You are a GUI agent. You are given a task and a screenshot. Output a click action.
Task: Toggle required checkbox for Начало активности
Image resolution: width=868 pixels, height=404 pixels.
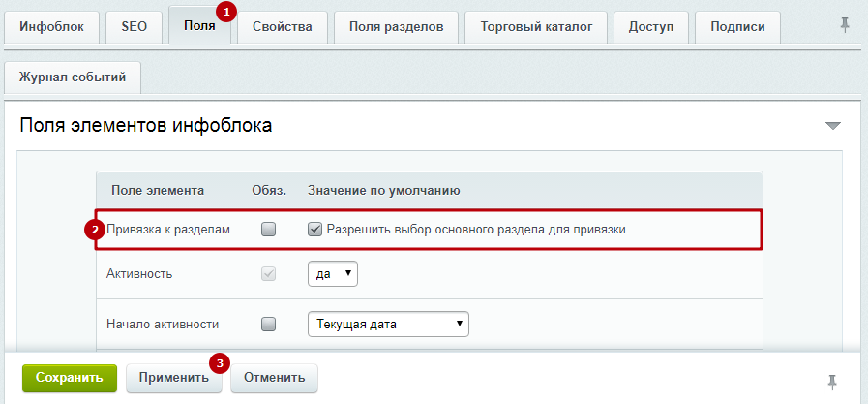(x=269, y=324)
